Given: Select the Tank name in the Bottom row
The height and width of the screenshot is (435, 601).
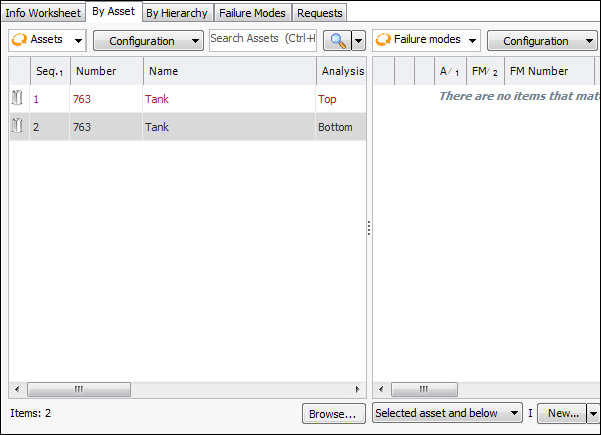Looking at the screenshot, I should point(157,127).
